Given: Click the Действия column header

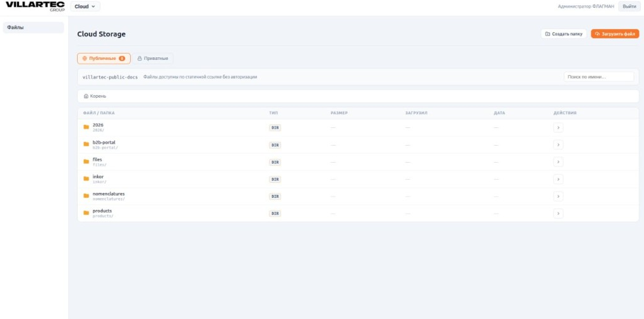Looking at the screenshot, I should (565, 113).
